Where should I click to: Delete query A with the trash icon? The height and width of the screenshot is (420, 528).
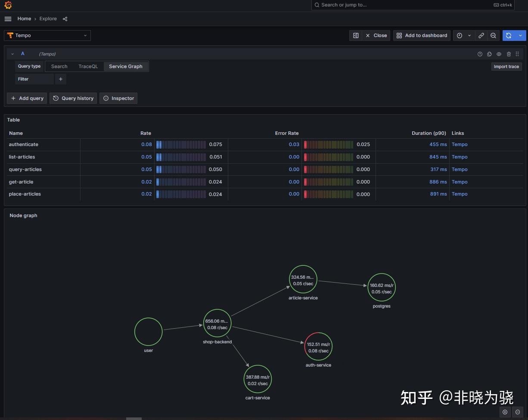509,54
